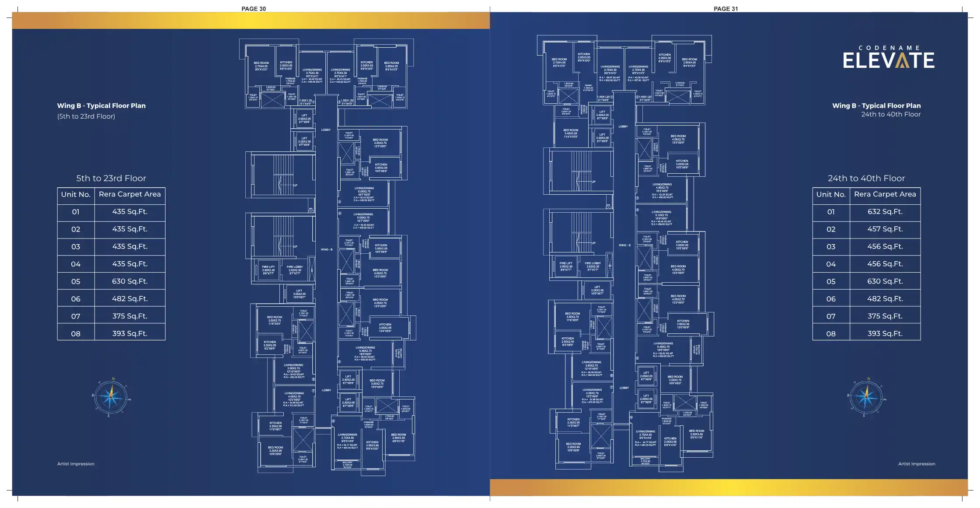The height and width of the screenshot is (508, 980).
Task: Click the 5th to 23rd Floor table title
Action: click(111, 178)
